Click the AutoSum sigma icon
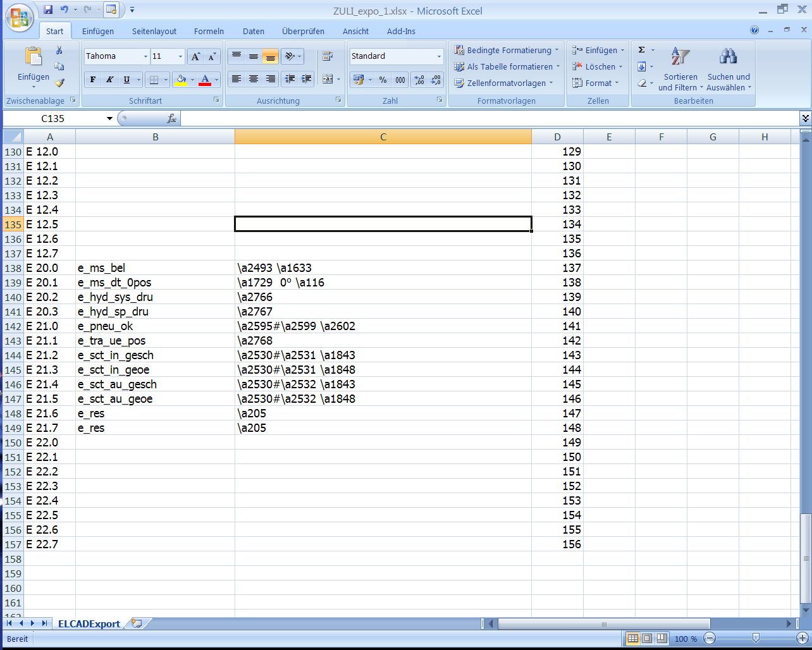 641,50
